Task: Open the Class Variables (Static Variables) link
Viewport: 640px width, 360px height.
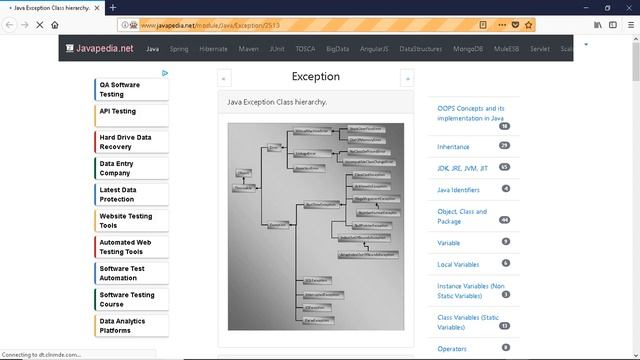Action: point(468,322)
